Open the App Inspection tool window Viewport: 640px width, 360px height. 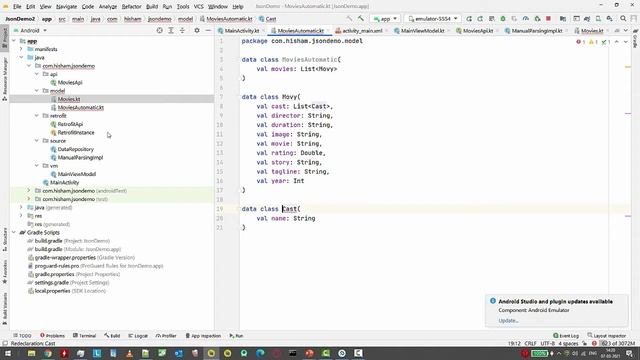(203, 336)
